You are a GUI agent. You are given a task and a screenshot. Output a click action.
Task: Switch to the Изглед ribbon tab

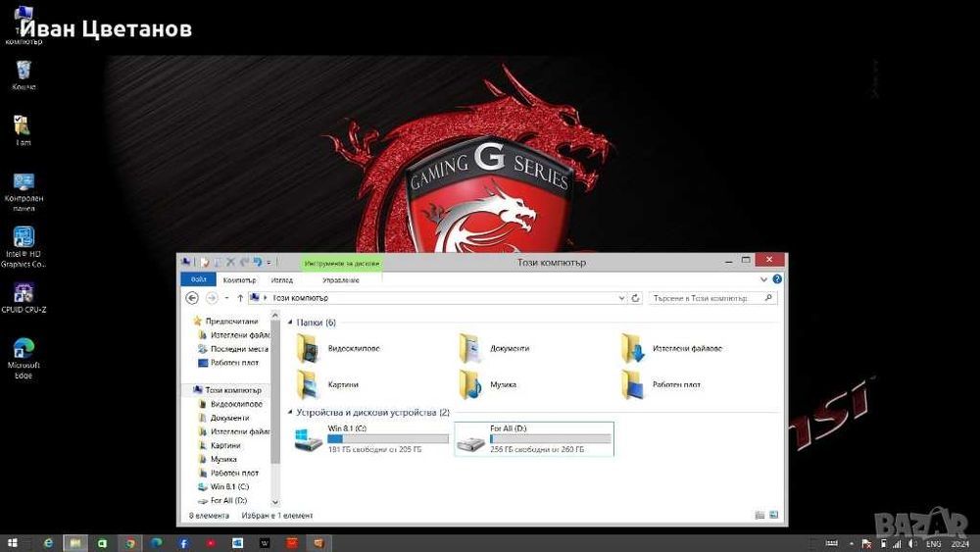282,280
